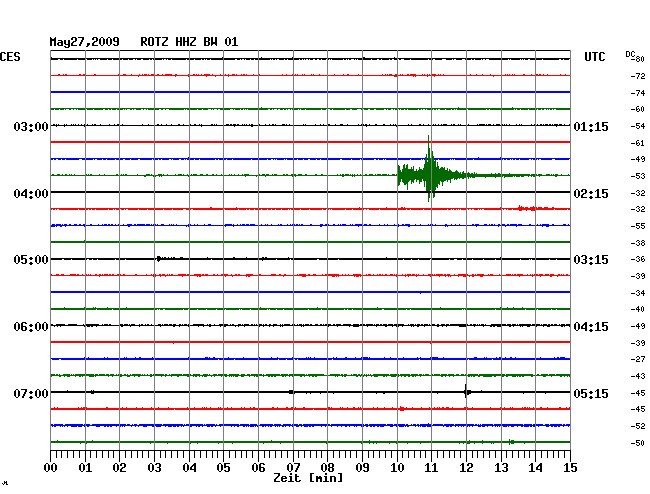Screen dimensions: 650x494
Task: Select the station label ROTZ HHZ BW 01
Action: tap(189, 42)
